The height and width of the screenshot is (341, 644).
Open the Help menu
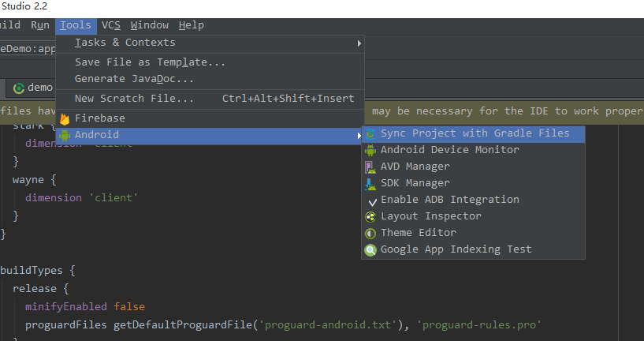click(x=192, y=25)
